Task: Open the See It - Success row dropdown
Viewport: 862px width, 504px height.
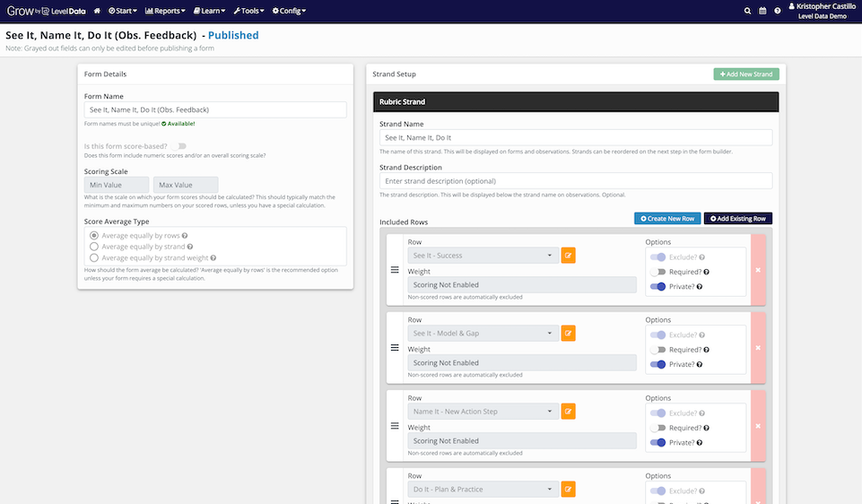Action: (483, 255)
